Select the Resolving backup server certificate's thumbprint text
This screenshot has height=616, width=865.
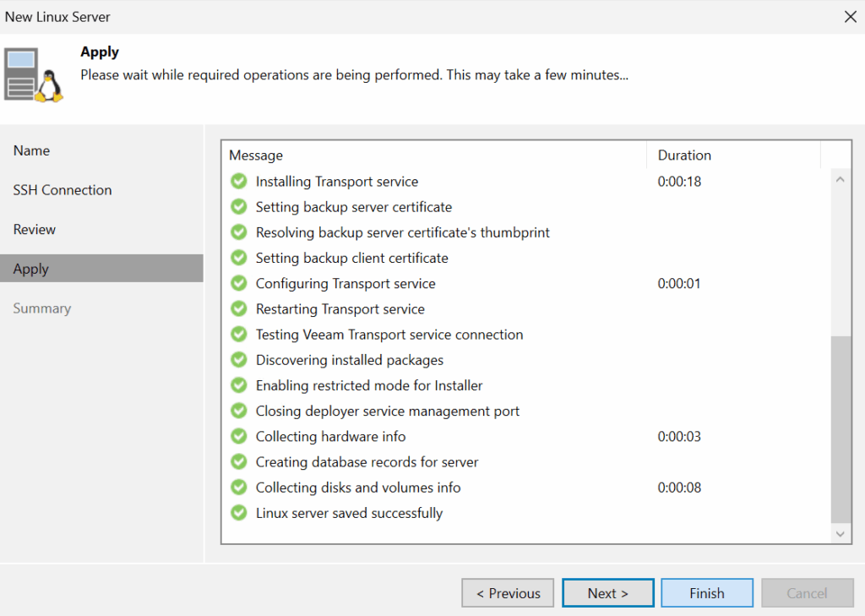click(403, 232)
